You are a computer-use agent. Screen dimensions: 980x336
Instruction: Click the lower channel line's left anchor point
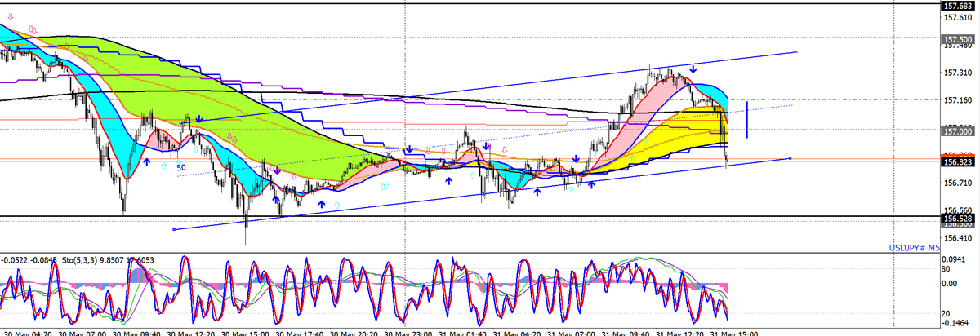174,229
